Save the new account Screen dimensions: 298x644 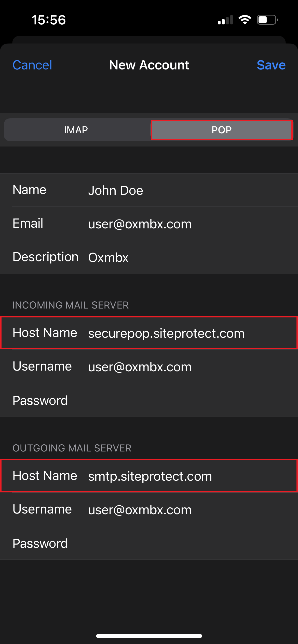(271, 65)
